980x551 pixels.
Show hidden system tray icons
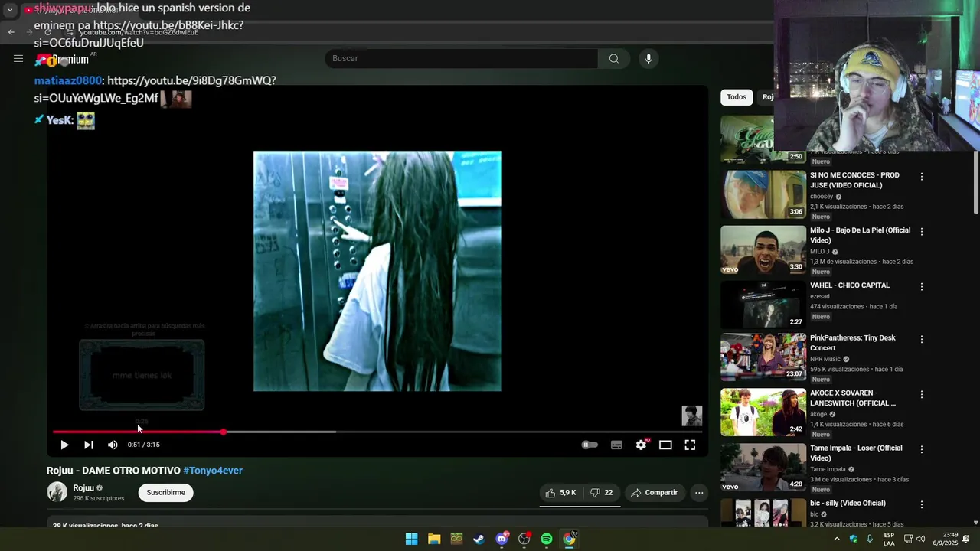pos(837,539)
